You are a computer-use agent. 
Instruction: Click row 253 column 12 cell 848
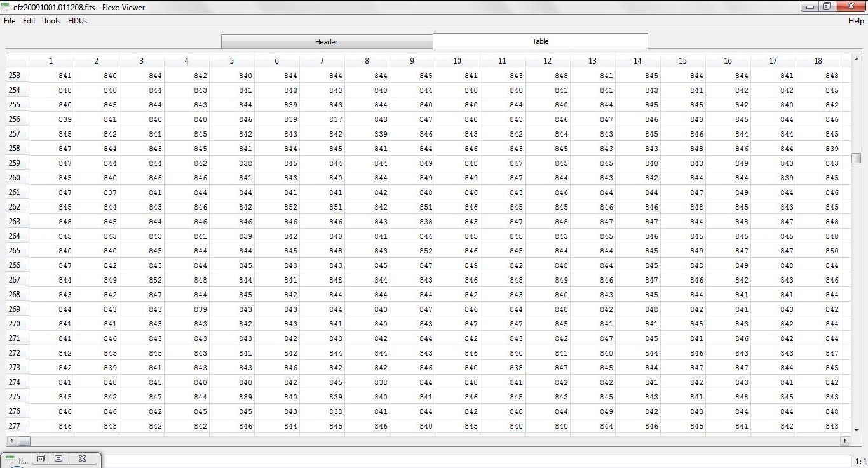(x=548, y=76)
